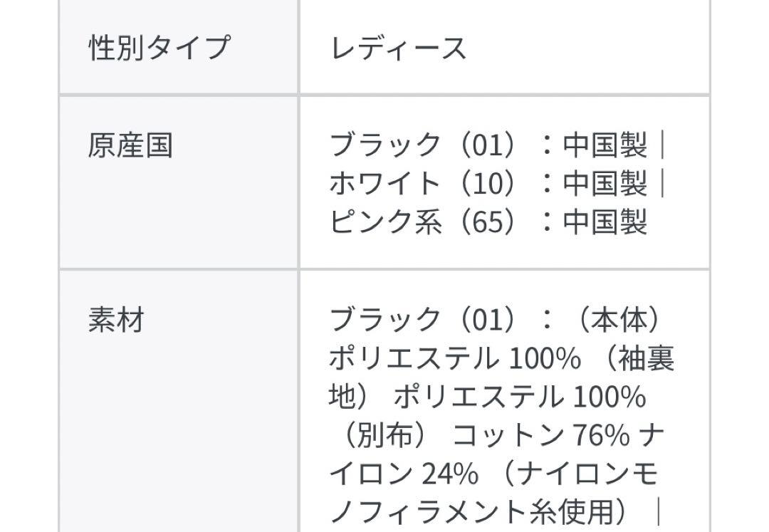Click the イロン 24% text
This screenshot has width=769, height=532.
tap(404, 473)
